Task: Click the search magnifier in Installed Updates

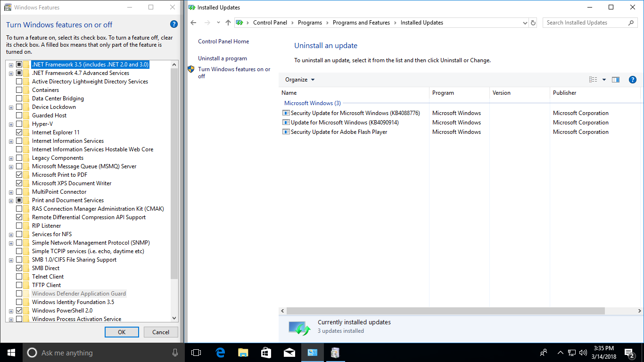Action: (631, 23)
